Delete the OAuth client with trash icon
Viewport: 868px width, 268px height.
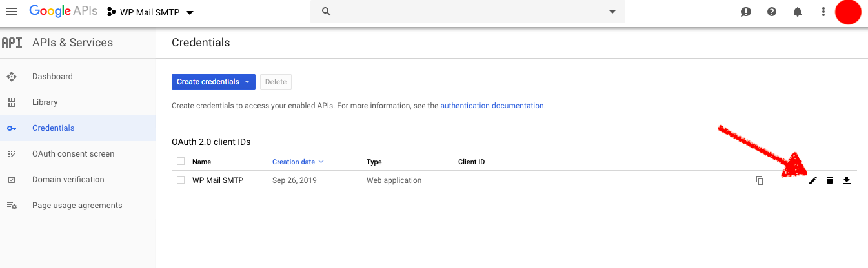click(x=830, y=180)
